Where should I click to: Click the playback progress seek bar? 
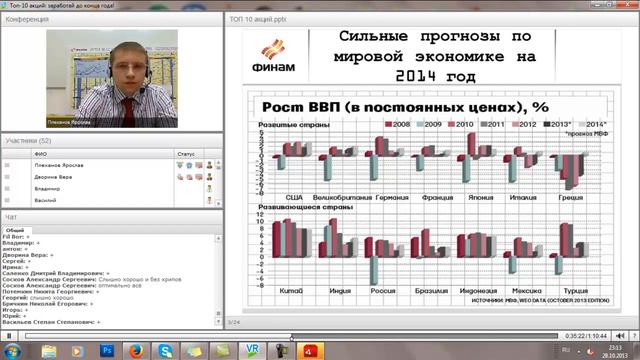point(291,336)
